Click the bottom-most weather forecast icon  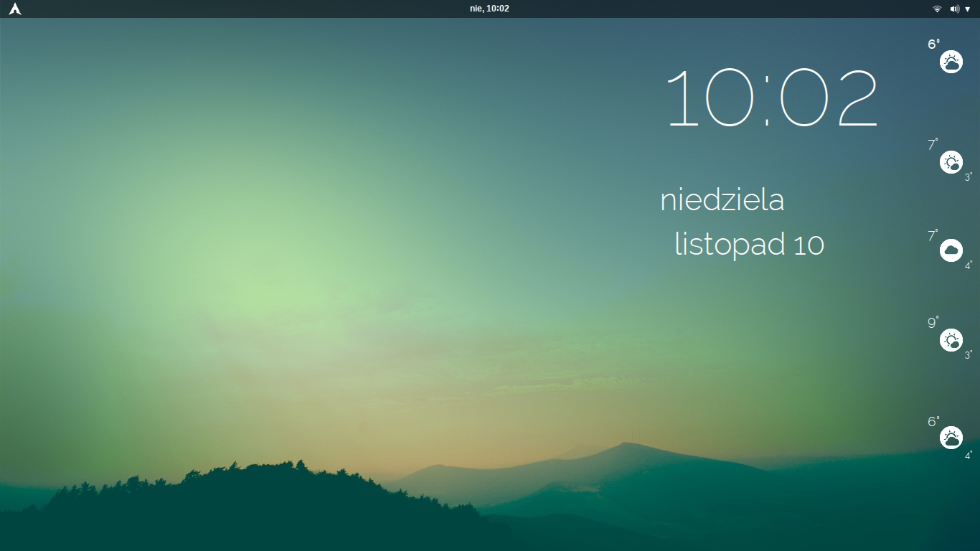click(951, 438)
